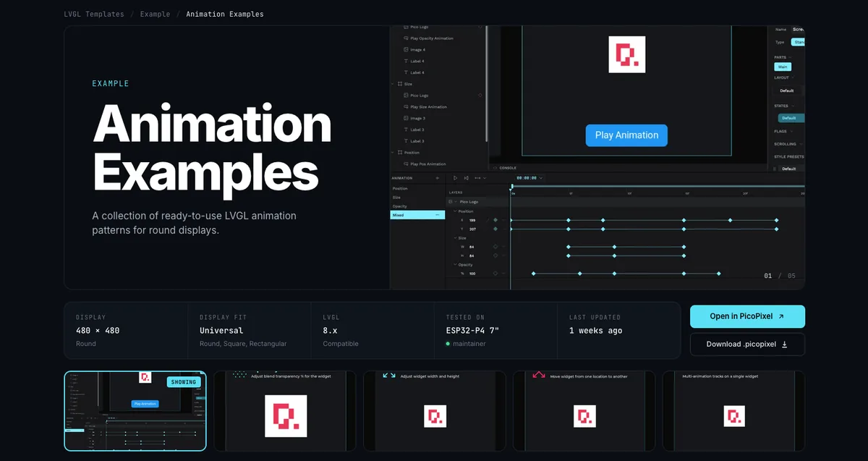Viewport: 868px width, 461px height.
Task: Toggle the Y position keyframe diamond
Action: point(495,229)
